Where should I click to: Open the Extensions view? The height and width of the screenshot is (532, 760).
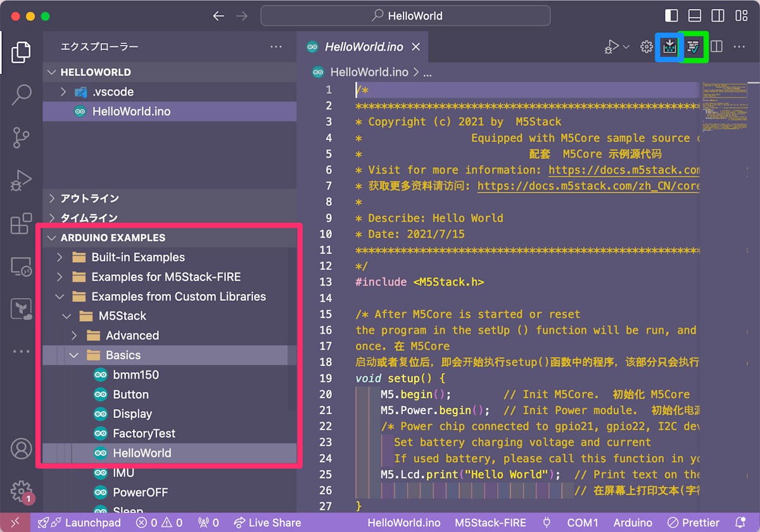pyautogui.click(x=21, y=224)
